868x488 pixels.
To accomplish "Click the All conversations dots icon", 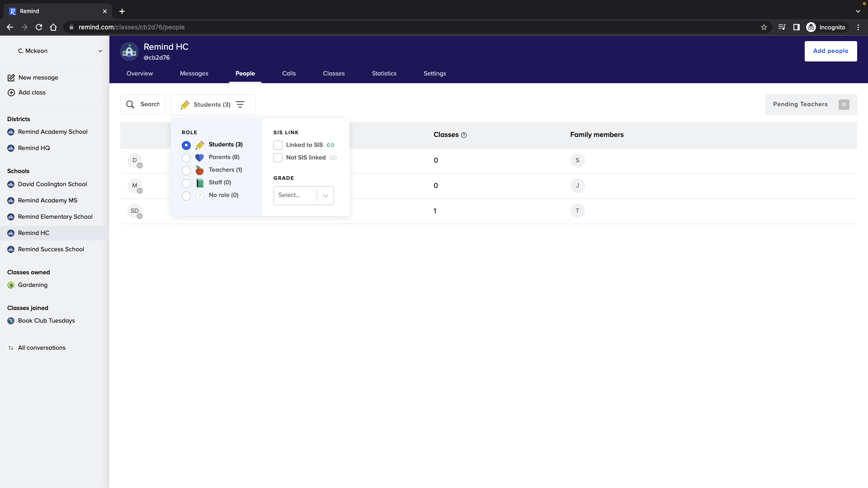I will (x=11, y=348).
